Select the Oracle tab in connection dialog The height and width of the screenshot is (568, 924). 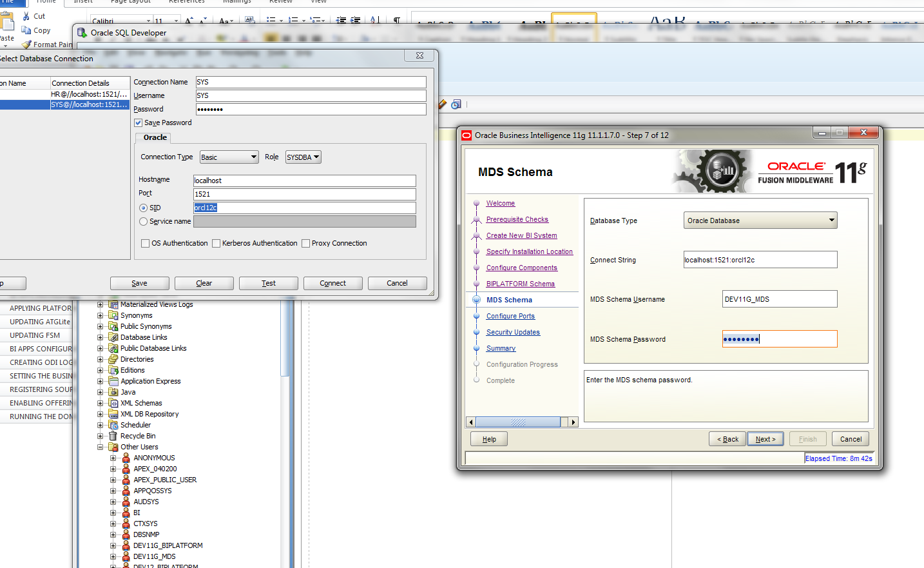[x=155, y=137]
